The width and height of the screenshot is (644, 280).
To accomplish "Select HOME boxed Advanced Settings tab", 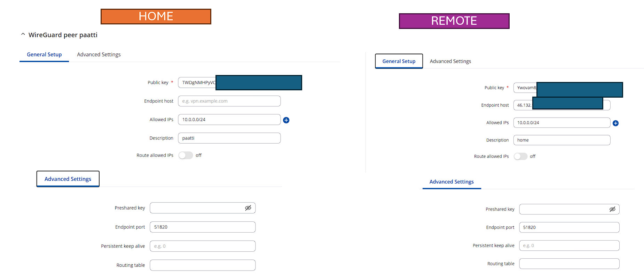I will click(68, 179).
